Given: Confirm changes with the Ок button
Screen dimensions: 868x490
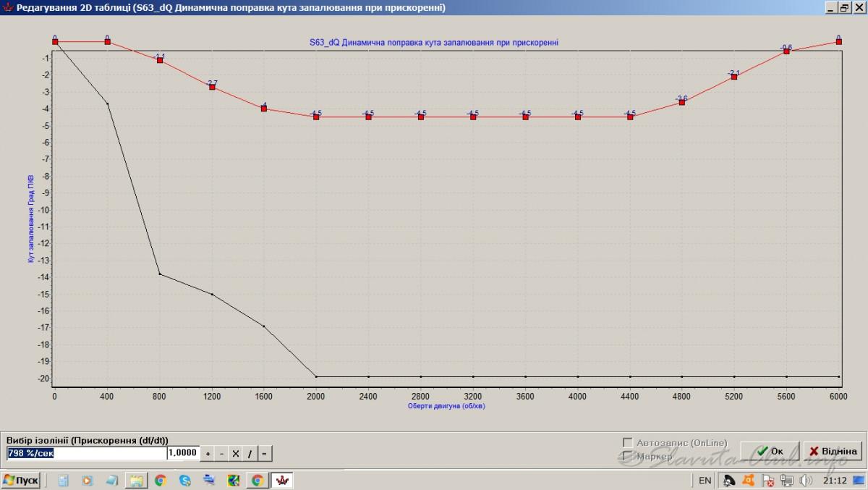Looking at the screenshot, I should 770,451.
